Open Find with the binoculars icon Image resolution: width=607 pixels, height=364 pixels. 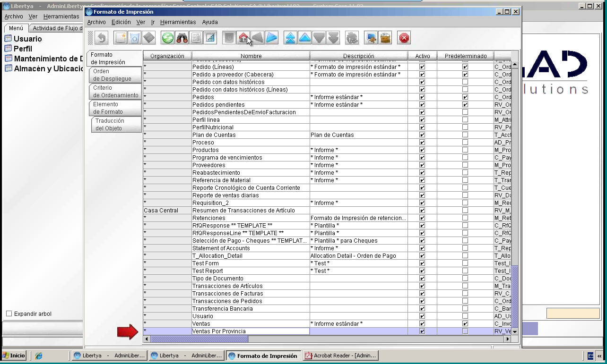click(182, 38)
